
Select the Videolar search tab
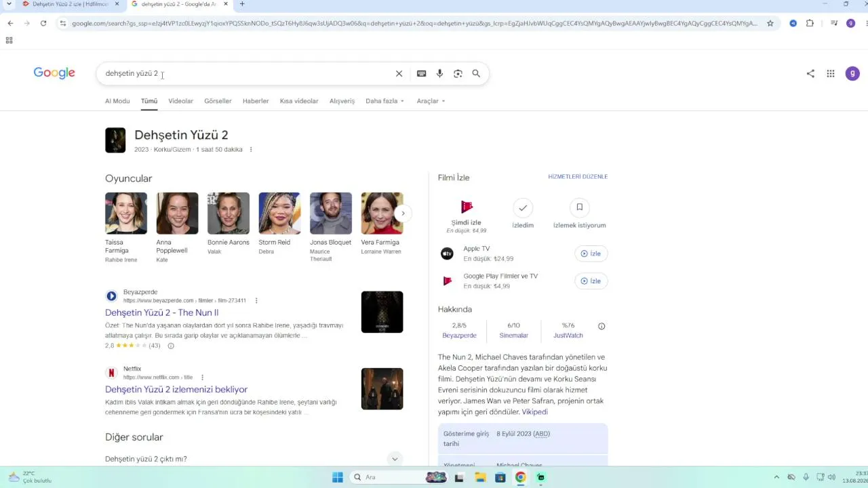[x=180, y=101]
